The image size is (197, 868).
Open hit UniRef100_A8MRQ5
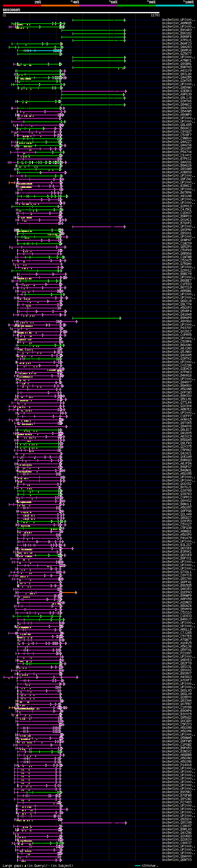[x=177, y=23]
